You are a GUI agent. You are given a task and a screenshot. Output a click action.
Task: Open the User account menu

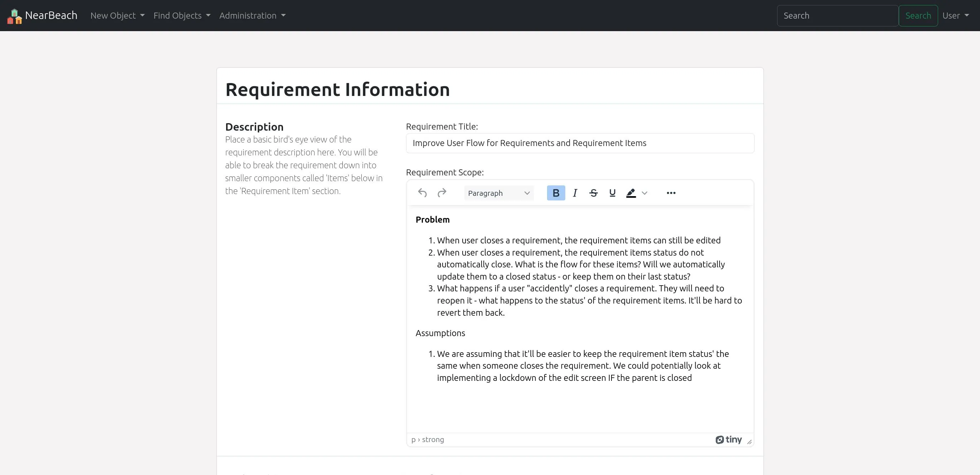(x=955, y=16)
